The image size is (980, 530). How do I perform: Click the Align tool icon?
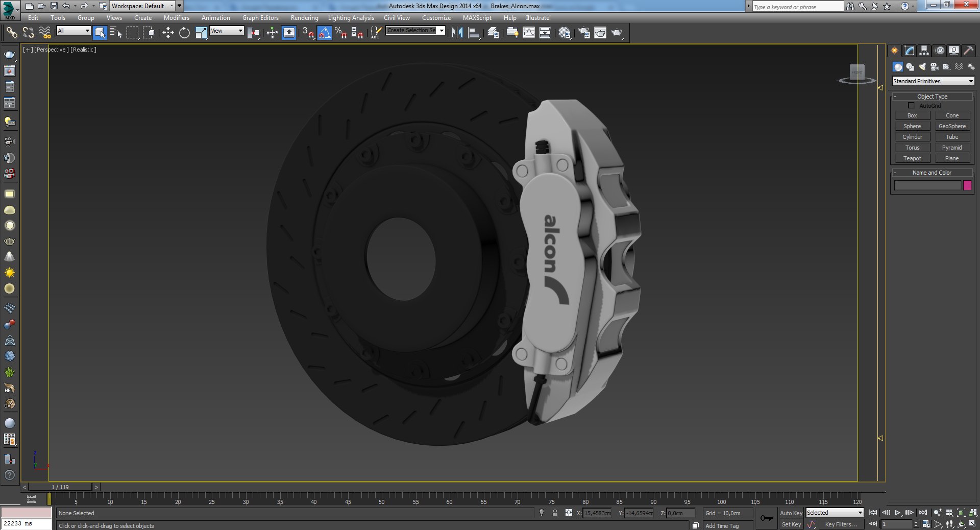click(x=474, y=33)
